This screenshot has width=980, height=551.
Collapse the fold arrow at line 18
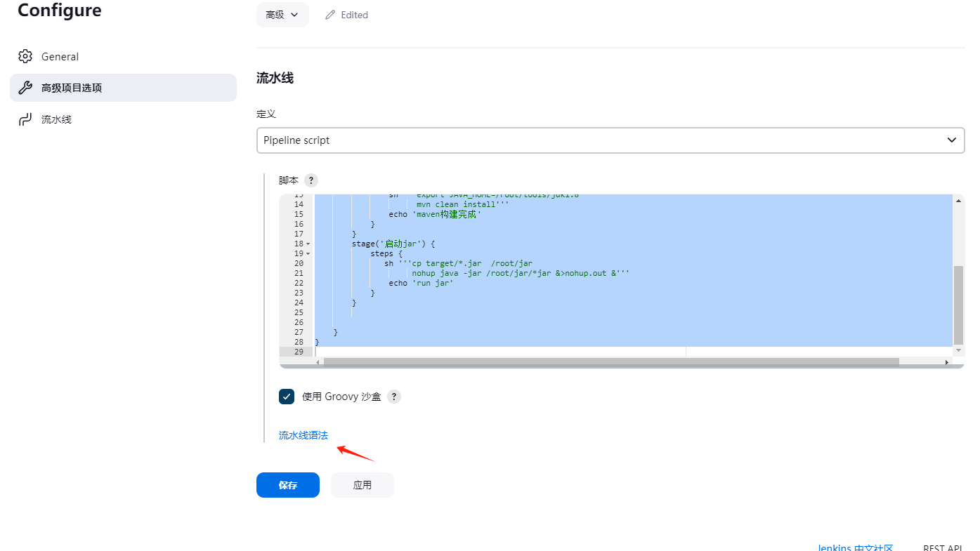tap(308, 244)
